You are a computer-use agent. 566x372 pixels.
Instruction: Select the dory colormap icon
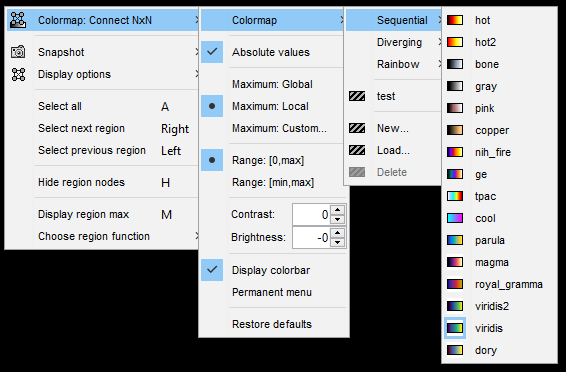[x=455, y=350]
